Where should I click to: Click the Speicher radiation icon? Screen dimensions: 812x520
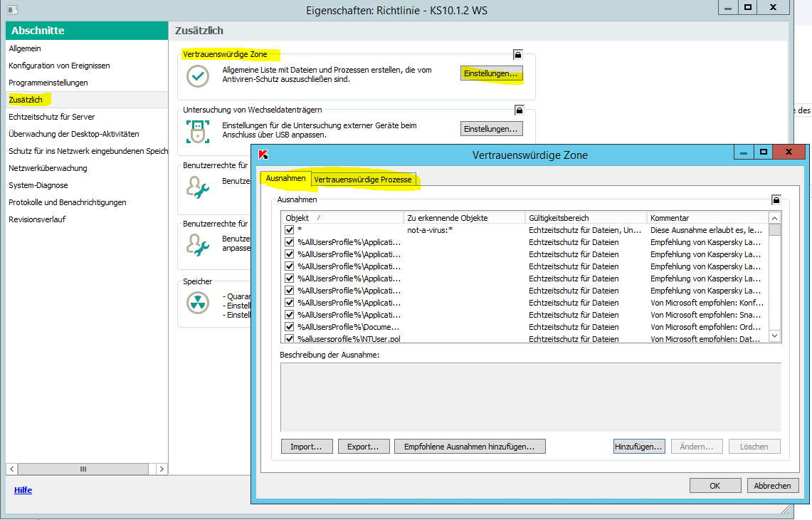pos(197,303)
